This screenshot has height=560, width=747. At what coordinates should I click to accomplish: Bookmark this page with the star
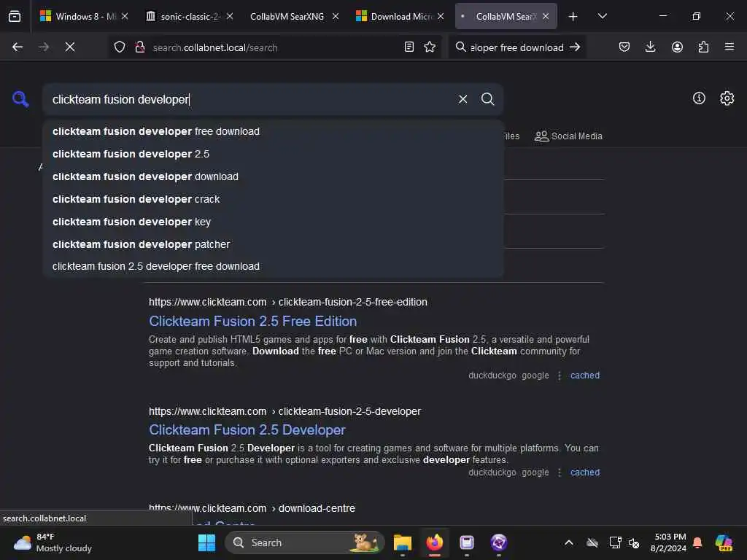click(x=430, y=47)
